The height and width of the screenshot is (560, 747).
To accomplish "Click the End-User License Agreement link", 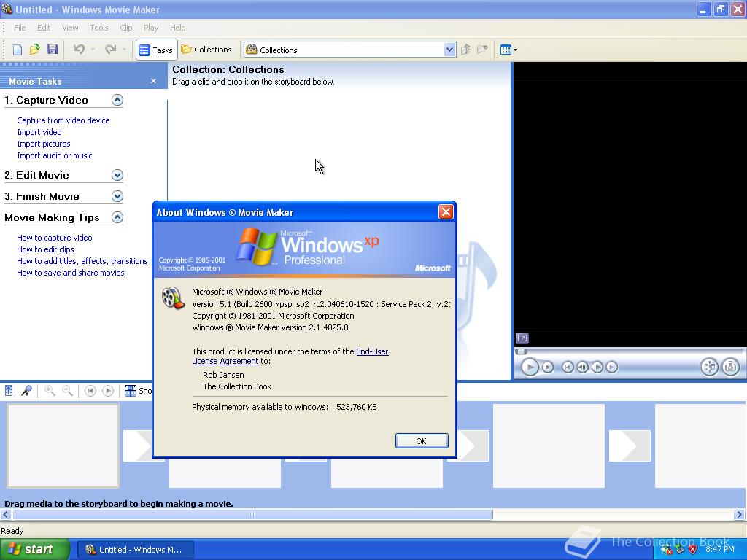I will point(372,351).
